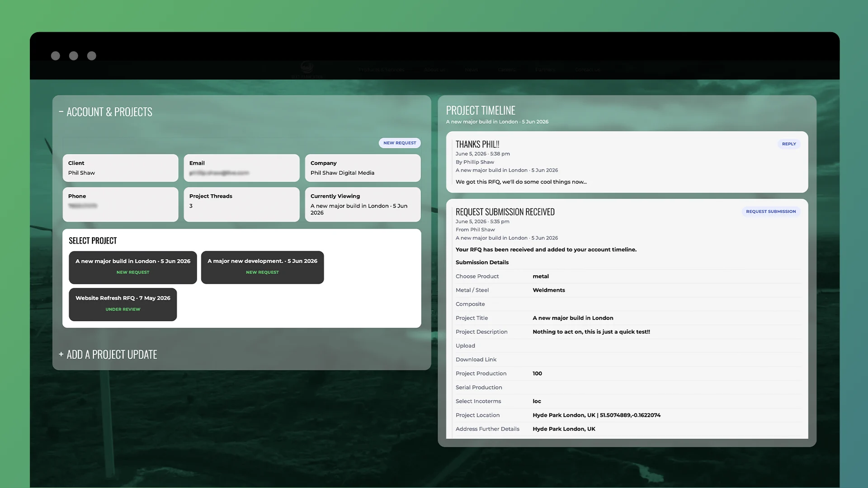868x488 pixels.
Task: Click 'We got this RFQ' message text
Action: point(521,182)
